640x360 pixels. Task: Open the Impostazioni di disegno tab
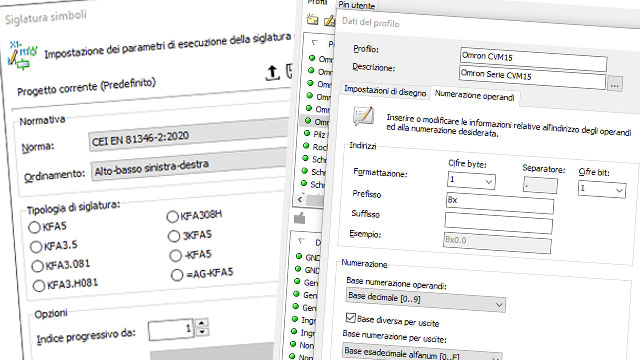pyautogui.click(x=385, y=91)
